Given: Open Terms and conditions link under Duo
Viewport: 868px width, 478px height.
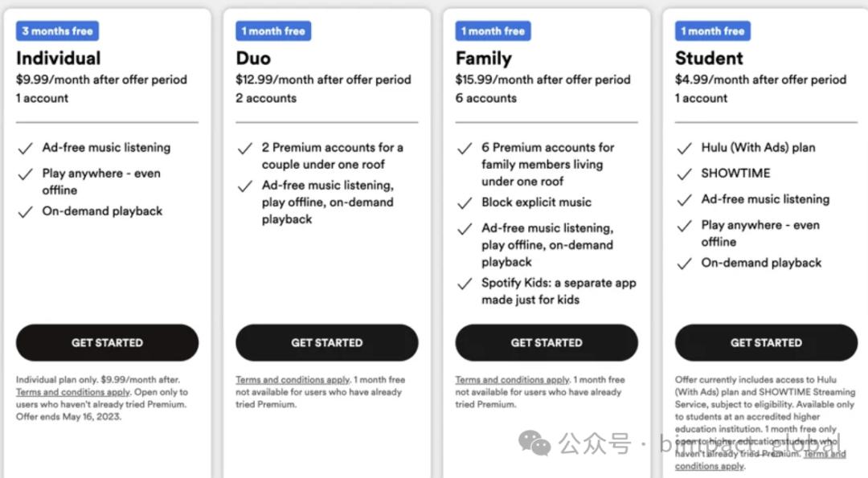Looking at the screenshot, I should (x=293, y=379).
